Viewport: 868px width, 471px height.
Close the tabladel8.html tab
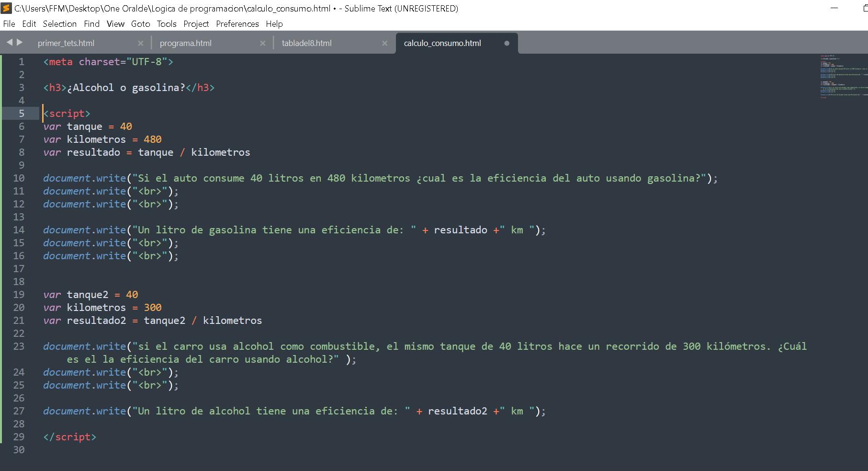(384, 43)
